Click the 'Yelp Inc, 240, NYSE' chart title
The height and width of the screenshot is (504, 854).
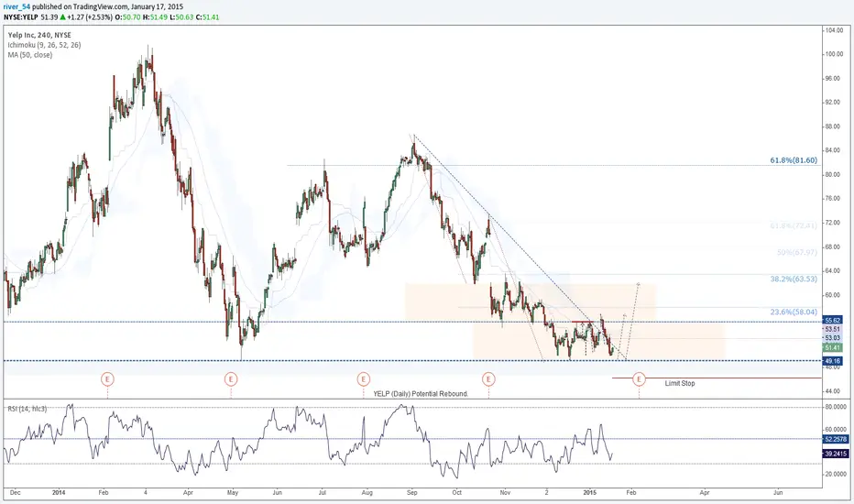tap(39, 36)
